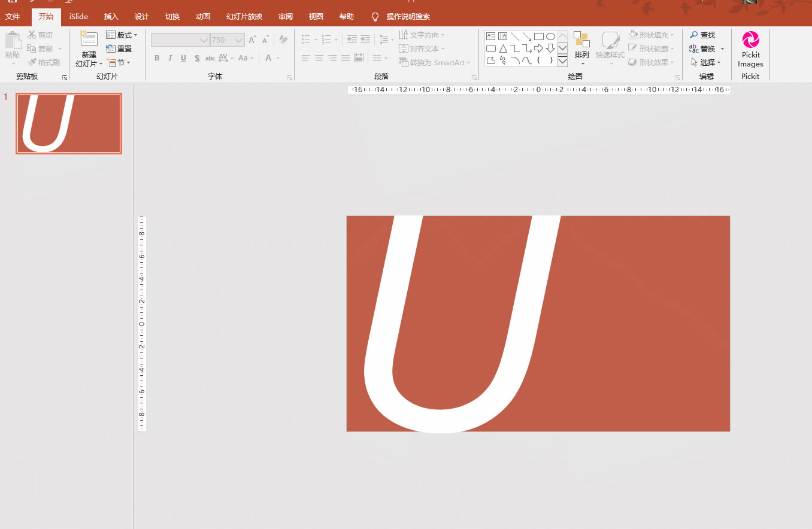812x529 pixels.
Task: Open 转换为 SmartArt conversion tool
Action: (435, 62)
